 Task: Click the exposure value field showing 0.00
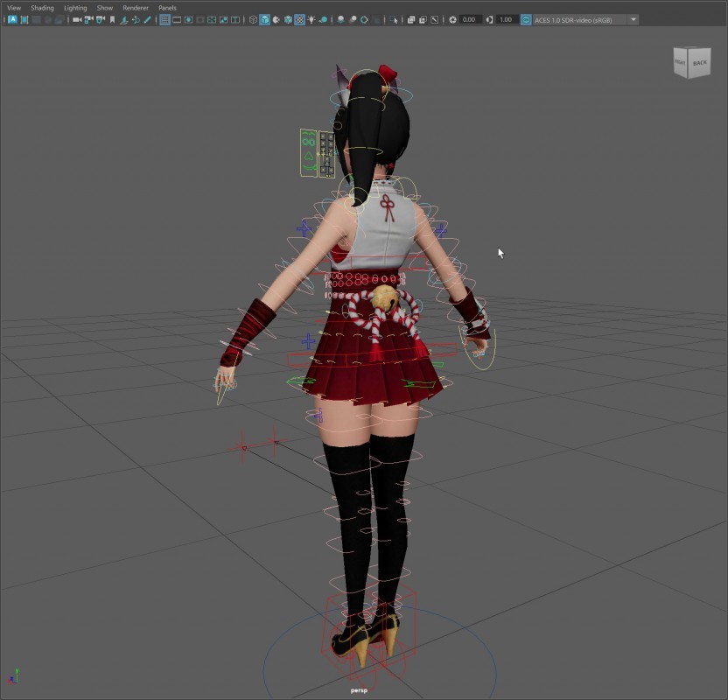tap(470, 19)
